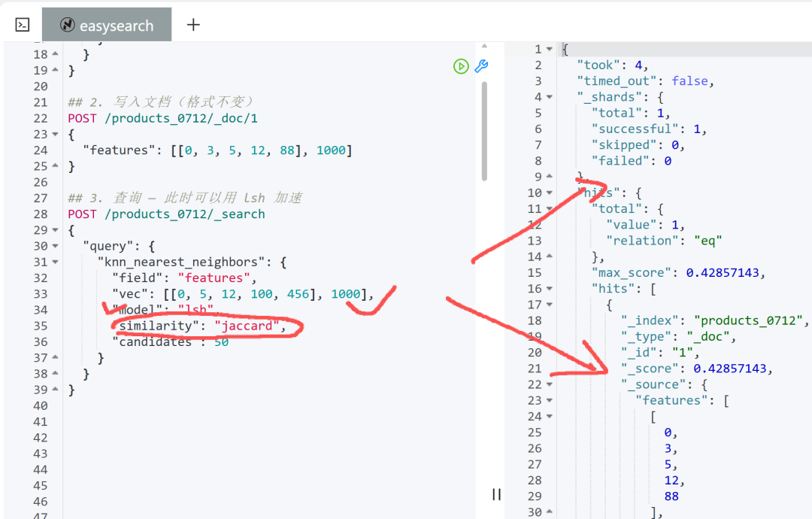Collapse fold arrow at editor line 23

point(56,134)
